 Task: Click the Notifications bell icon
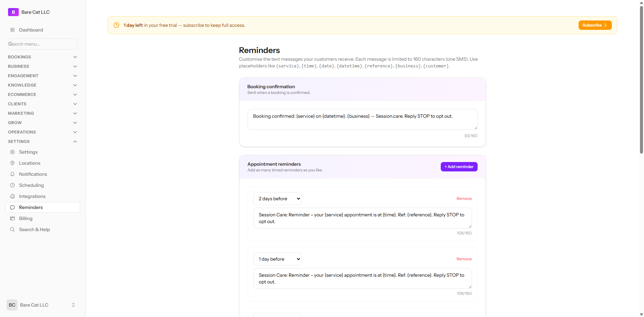(12, 174)
